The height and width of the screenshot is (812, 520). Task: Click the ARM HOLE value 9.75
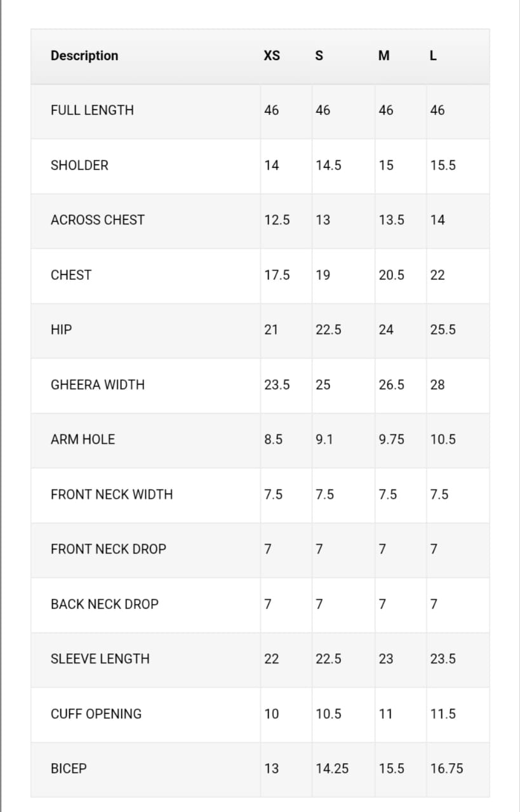[391, 440]
